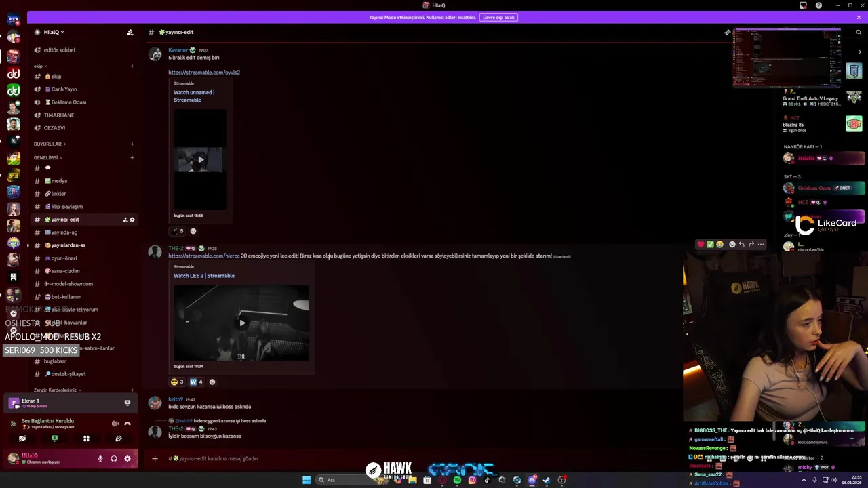
Task: Add the heart quick reaction to message
Action: tap(701, 244)
